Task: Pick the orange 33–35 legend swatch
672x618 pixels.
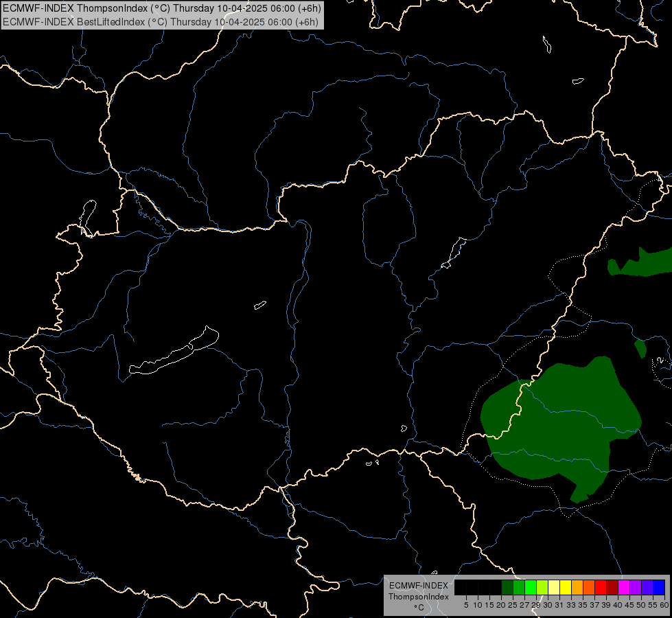Action: tap(577, 587)
